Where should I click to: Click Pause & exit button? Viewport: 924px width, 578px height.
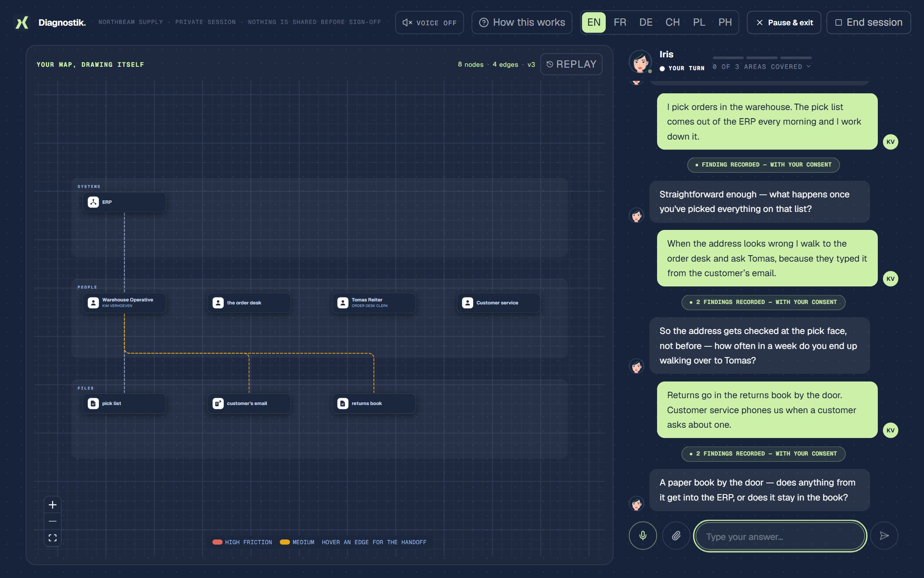pos(784,23)
